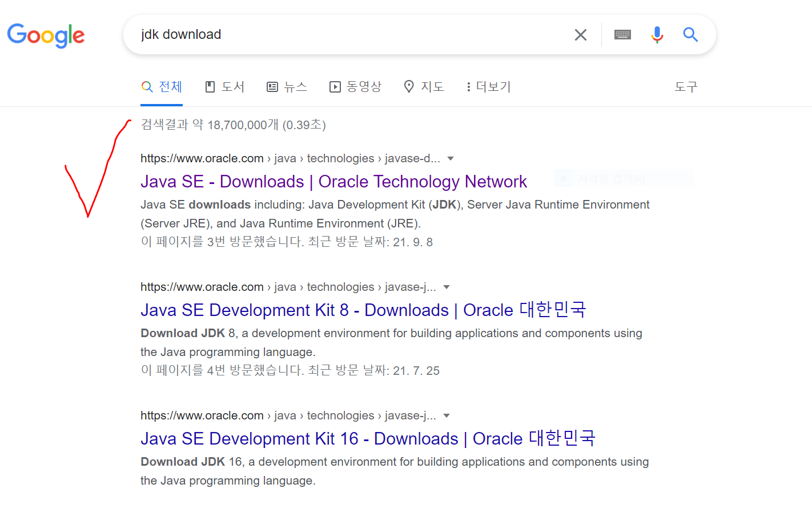The width and height of the screenshot is (812, 512).
Task: Expand dropdown arrow beside JDK 16 result URL
Action: (447, 415)
